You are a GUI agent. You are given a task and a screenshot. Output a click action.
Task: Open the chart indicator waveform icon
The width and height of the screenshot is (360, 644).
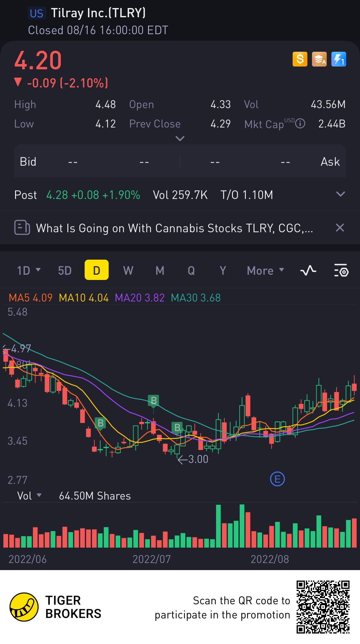point(308,271)
